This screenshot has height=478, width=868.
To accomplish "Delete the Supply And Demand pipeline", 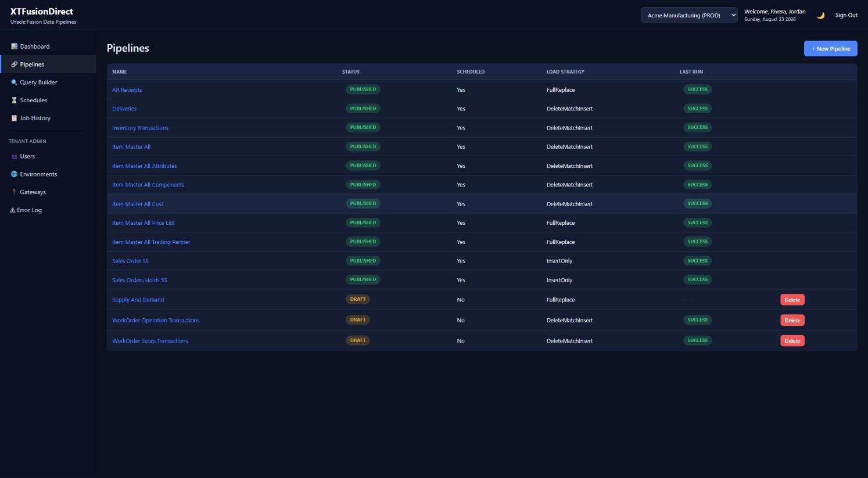I will (x=792, y=300).
